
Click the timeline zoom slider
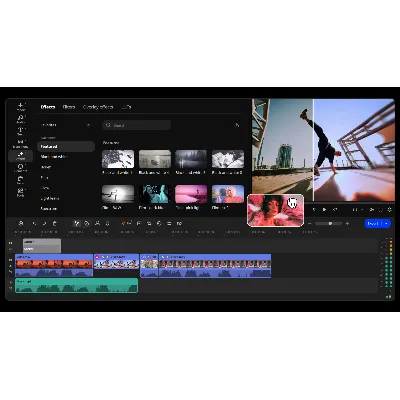(x=328, y=224)
